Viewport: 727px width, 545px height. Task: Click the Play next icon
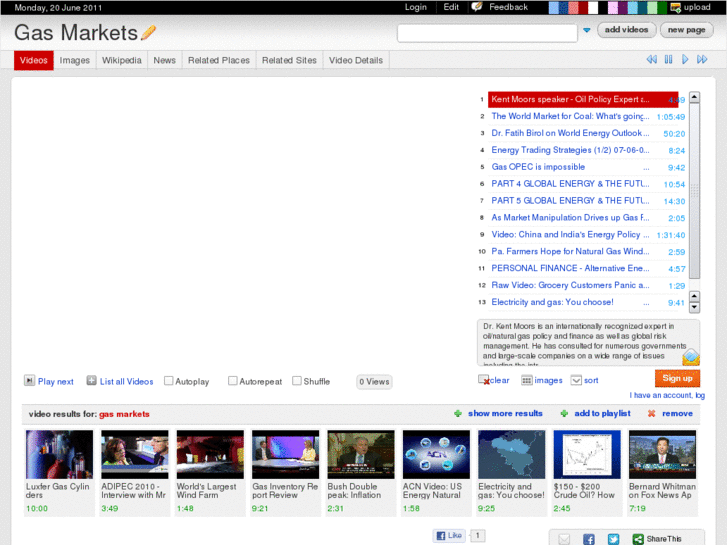click(x=29, y=381)
